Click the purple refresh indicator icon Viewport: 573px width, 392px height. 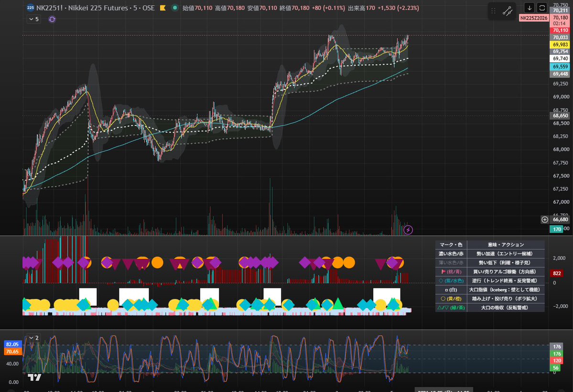(x=52, y=19)
